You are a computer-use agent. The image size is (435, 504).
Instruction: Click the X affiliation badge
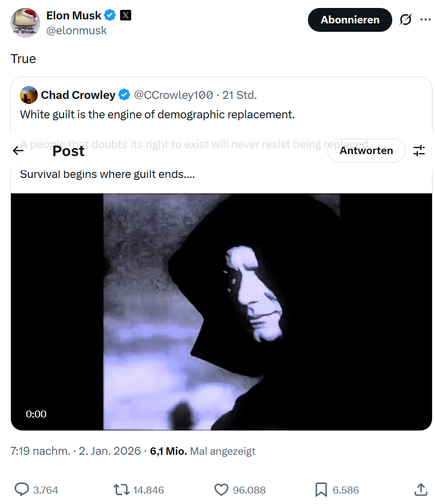[x=126, y=15]
